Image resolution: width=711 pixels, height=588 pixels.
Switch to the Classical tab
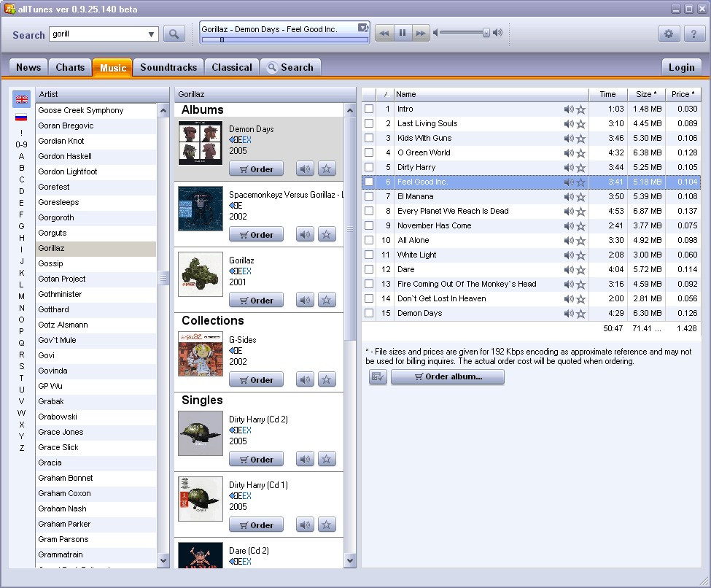pyautogui.click(x=232, y=68)
